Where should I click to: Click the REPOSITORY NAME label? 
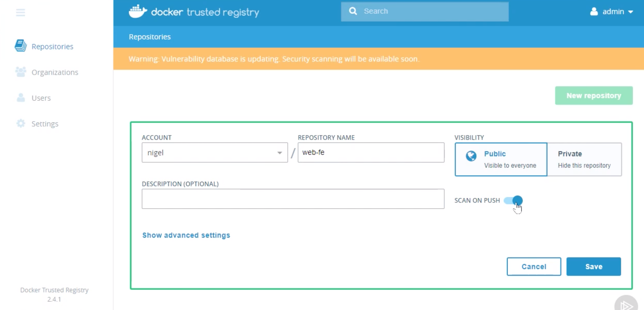pos(326,138)
